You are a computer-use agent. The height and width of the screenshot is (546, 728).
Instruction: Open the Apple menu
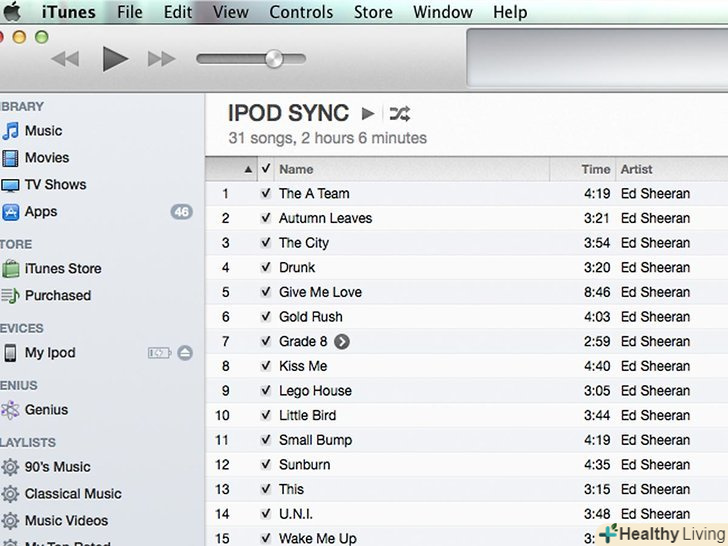pos(12,12)
